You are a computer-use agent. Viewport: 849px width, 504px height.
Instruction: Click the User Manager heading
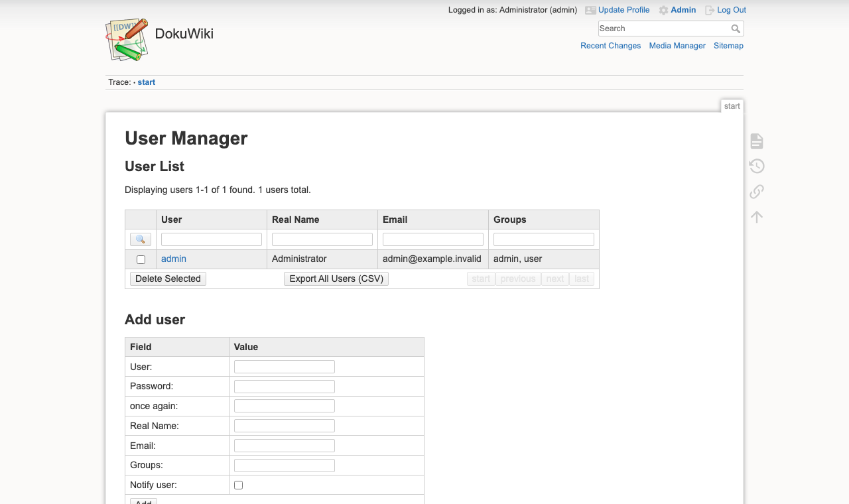point(186,138)
